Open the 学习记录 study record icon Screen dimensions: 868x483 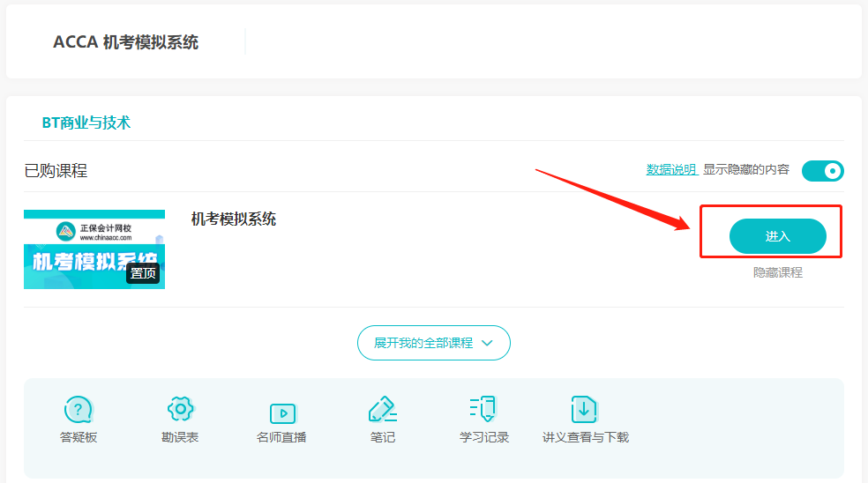pyautogui.click(x=483, y=410)
